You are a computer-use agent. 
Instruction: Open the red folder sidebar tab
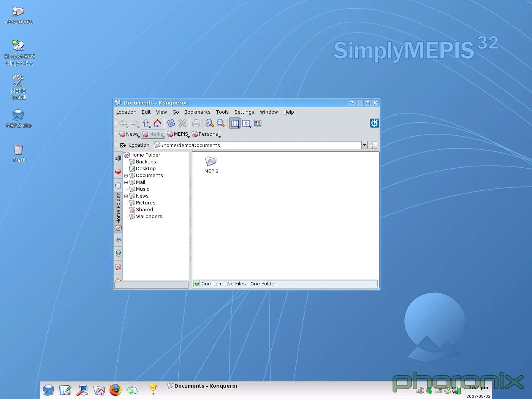point(118,267)
